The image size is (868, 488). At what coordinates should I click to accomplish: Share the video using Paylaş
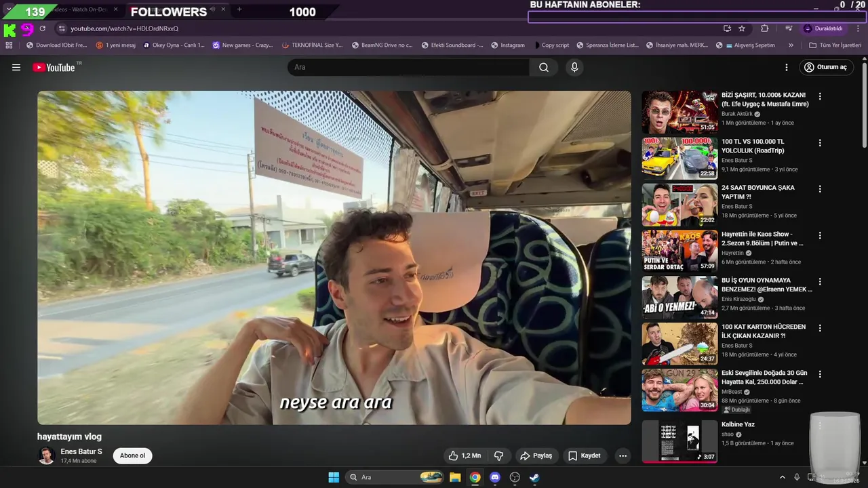point(536,455)
